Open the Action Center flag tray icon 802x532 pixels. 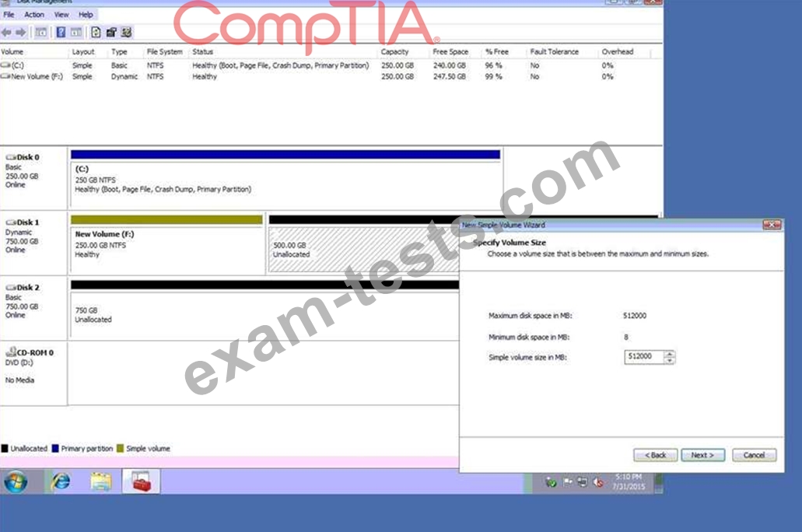pos(568,482)
